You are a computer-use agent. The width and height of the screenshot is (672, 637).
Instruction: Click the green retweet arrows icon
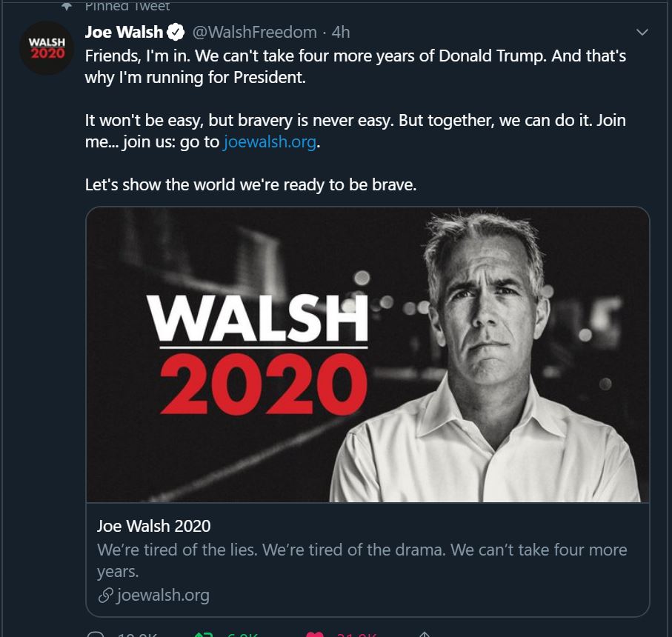[x=204, y=634]
